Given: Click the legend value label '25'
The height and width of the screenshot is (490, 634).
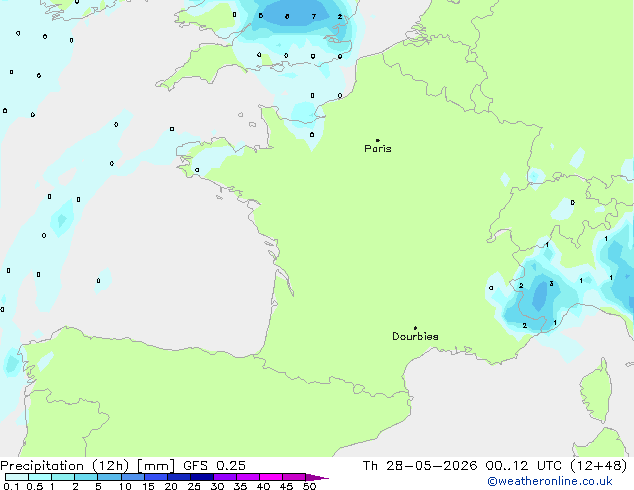Looking at the screenshot, I should [x=194, y=486].
